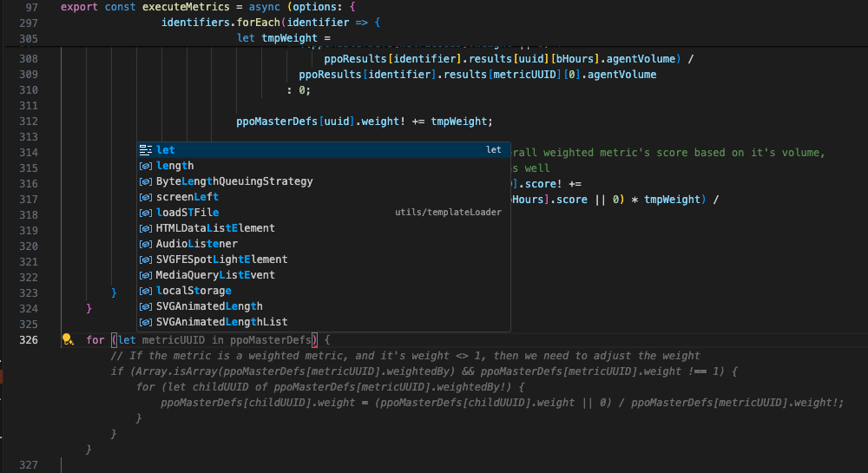This screenshot has height=473, width=868.
Task: Click the variable icon beside 'screenLeft'
Action: pyautogui.click(x=146, y=197)
